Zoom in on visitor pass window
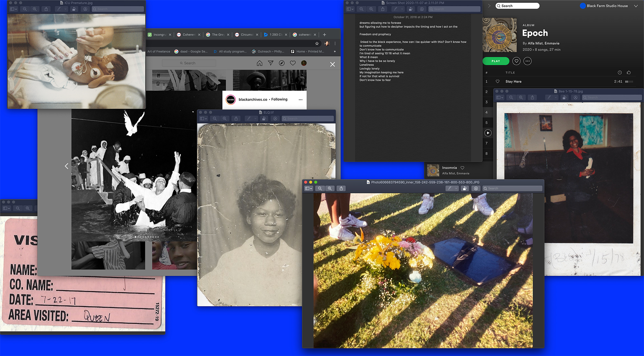The image size is (644, 356). click(28, 208)
